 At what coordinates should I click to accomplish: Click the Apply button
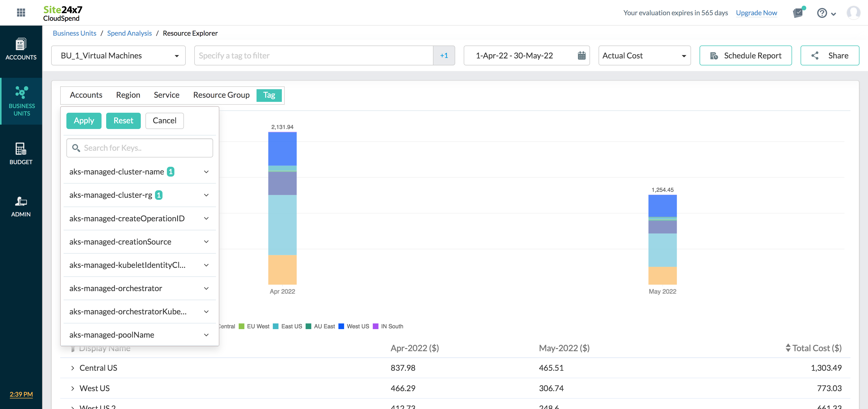tap(83, 121)
